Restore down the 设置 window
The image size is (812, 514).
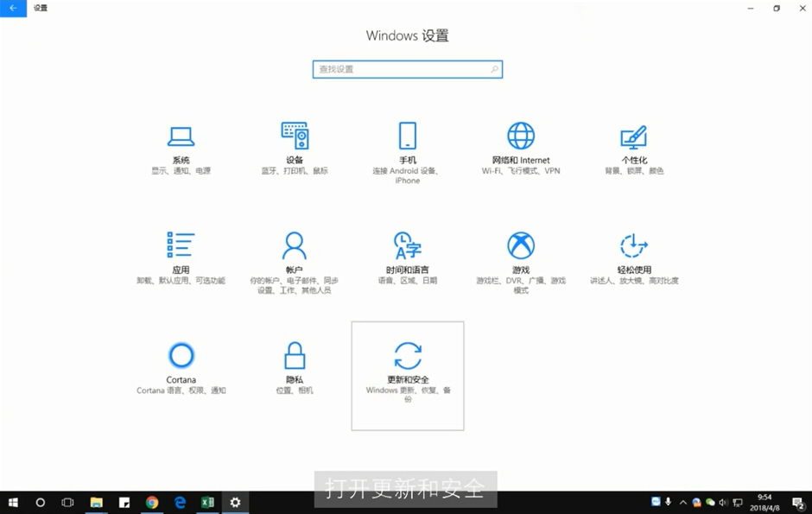coord(777,9)
